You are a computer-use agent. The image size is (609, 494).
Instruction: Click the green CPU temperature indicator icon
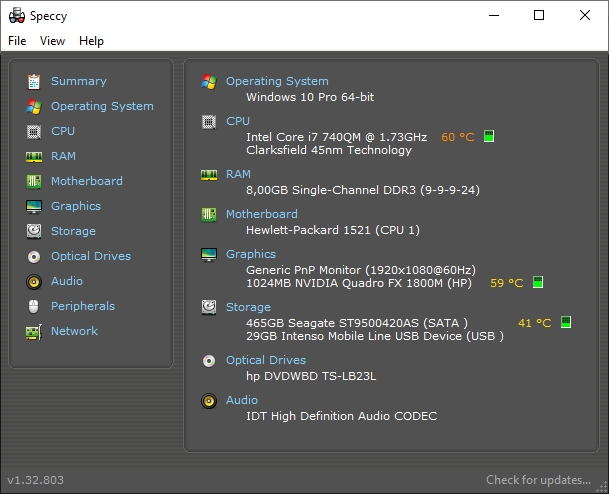489,136
